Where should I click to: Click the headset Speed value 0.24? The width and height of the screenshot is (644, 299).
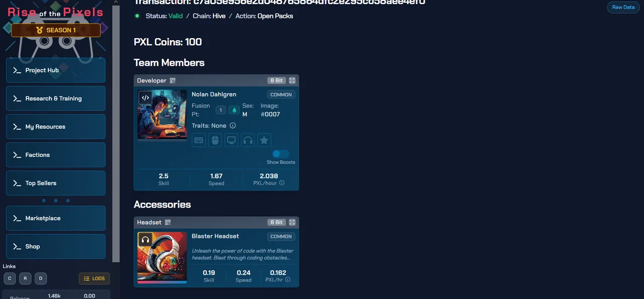pyautogui.click(x=244, y=273)
